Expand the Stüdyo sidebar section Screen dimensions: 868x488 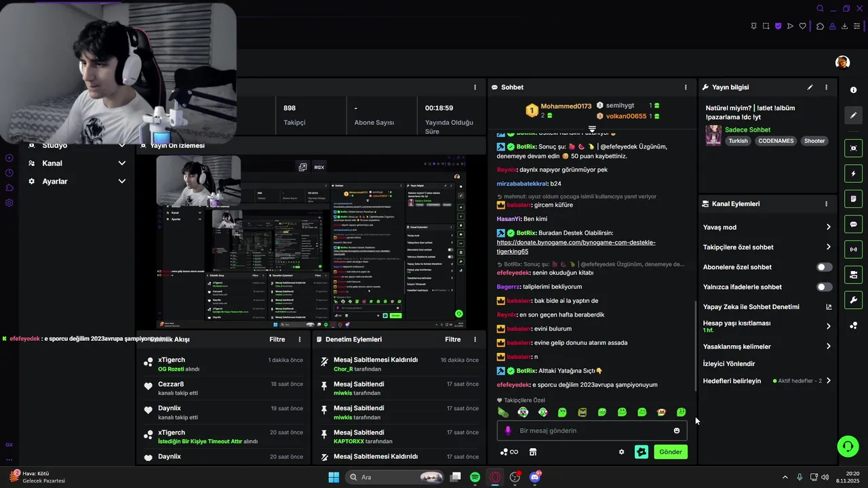click(77, 146)
